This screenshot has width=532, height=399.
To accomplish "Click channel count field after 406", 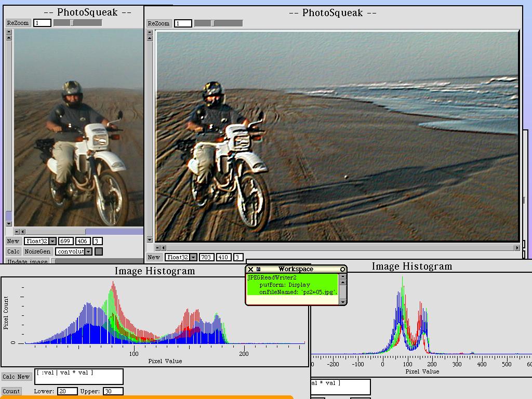I will (x=97, y=241).
